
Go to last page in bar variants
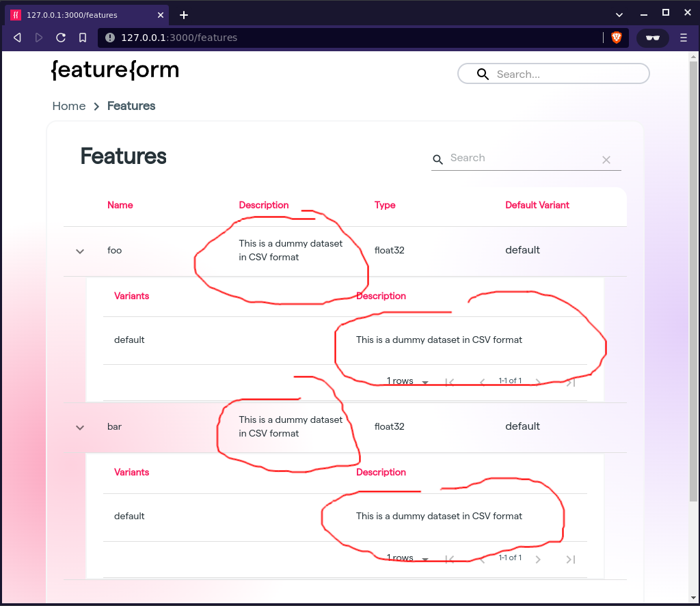click(571, 559)
